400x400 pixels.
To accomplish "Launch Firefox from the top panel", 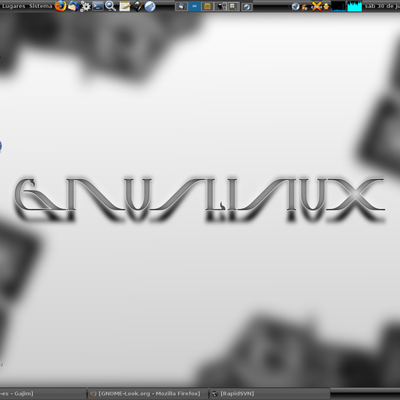I will click(60, 6).
